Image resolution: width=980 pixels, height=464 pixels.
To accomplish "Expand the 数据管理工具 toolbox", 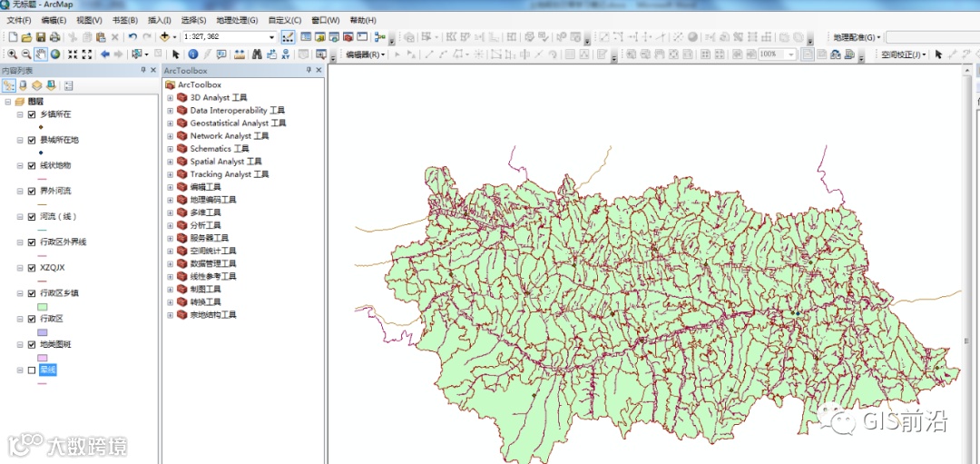I will pyautogui.click(x=170, y=263).
